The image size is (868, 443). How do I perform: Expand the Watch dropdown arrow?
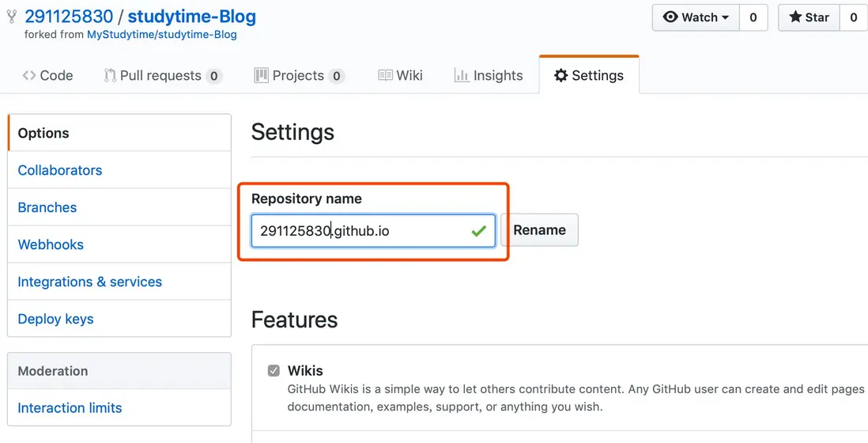tap(725, 17)
